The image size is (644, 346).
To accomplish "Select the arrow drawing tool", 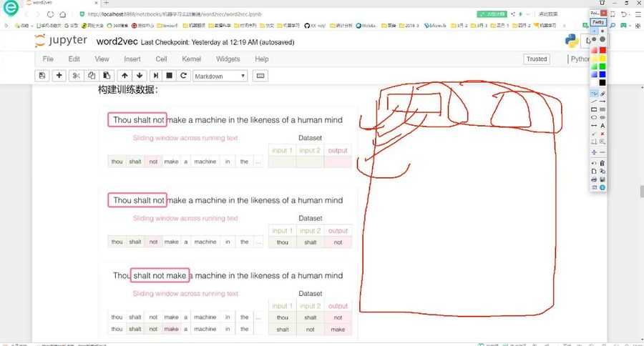I will click(x=602, y=102).
